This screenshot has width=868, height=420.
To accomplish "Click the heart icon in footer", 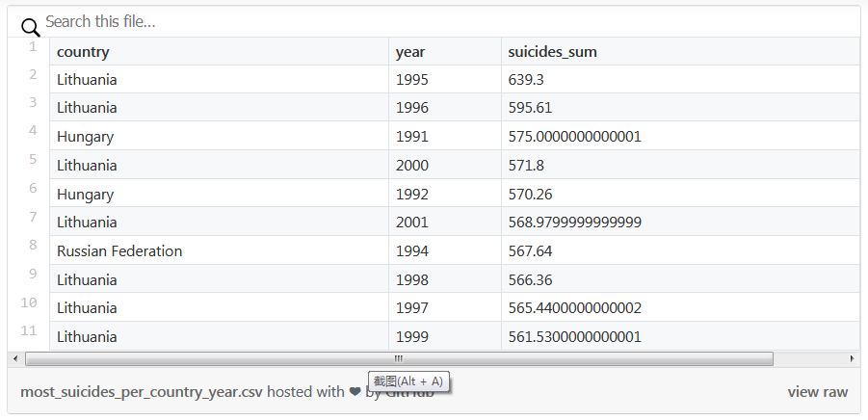I will pos(355,392).
